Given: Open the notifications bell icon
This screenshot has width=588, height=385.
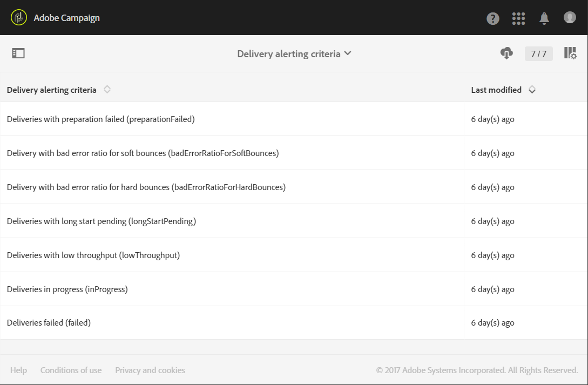Looking at the screenshot, I should click(x=544, y=18).
